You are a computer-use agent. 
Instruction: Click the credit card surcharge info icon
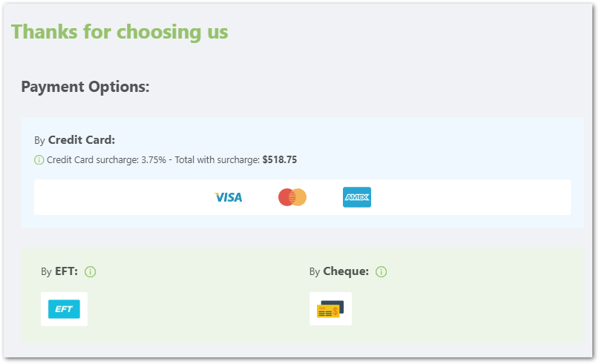(39, 160)
